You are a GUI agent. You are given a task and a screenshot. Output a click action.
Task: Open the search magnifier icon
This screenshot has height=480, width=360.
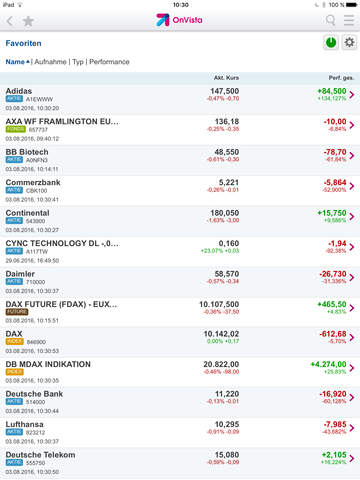coord(330,20)
